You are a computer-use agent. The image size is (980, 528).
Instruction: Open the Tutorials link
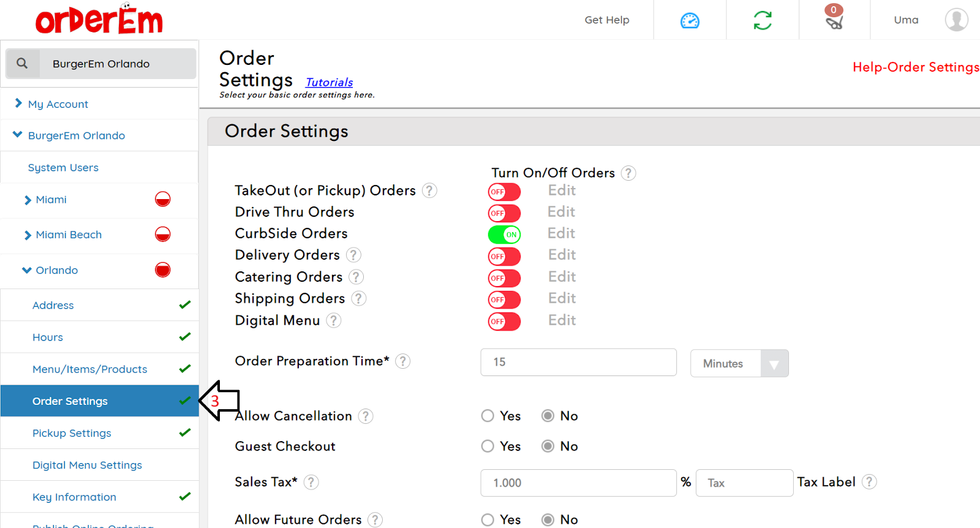(329, 82)
